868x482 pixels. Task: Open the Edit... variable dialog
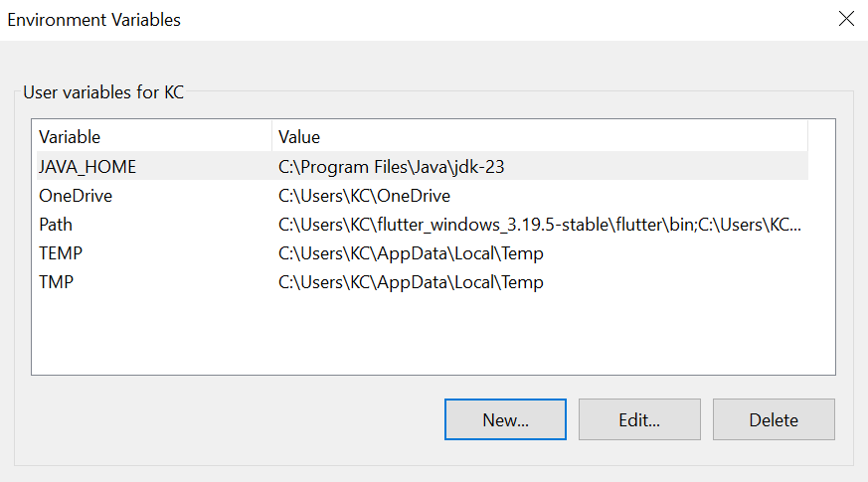point(639,419)
